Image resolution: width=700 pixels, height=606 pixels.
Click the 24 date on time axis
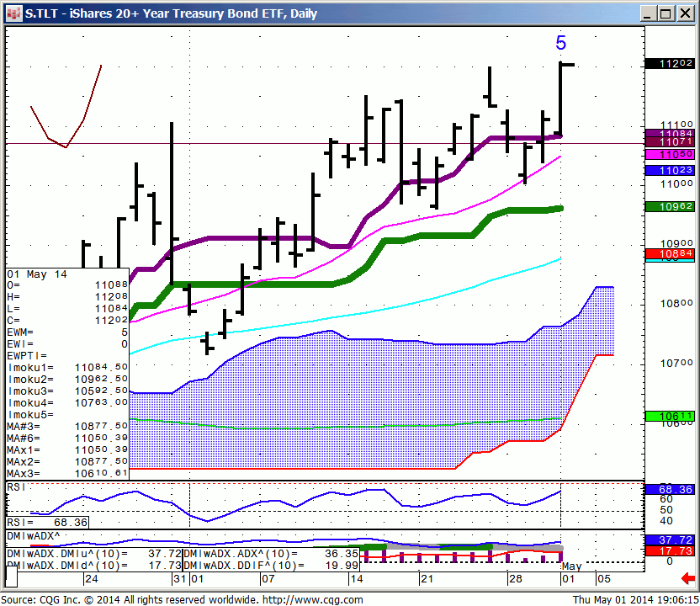(92, 579)
